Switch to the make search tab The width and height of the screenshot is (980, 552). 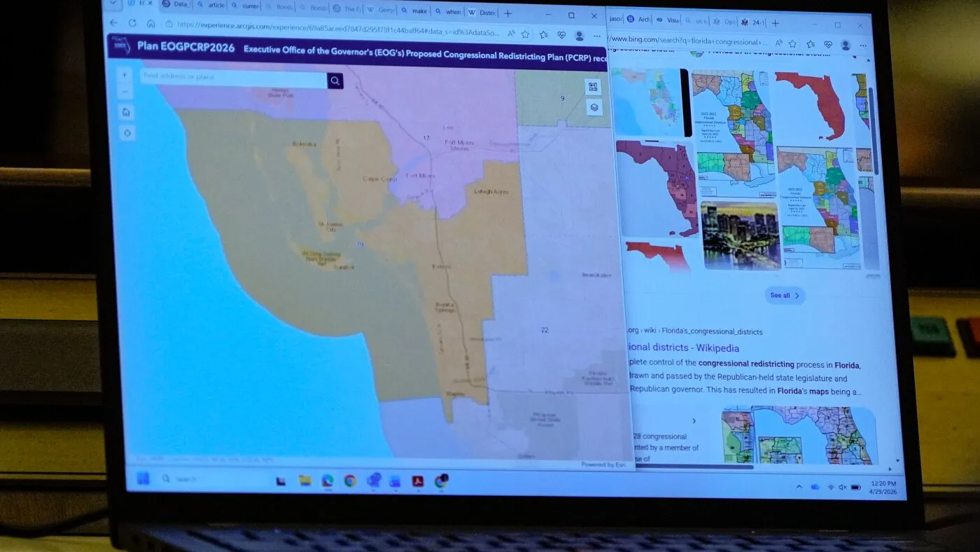click(x=413, y=11)
